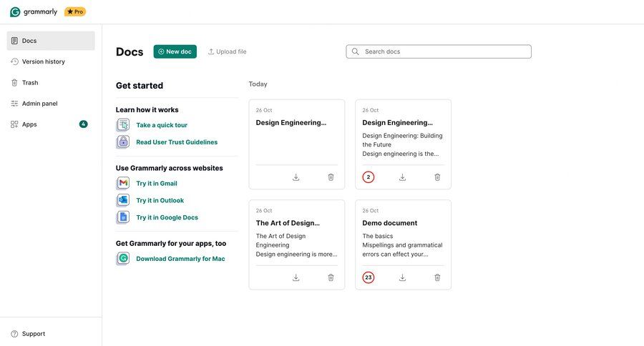Screen dimensions: 644x346
Task: Open Admin panel in the sidebar
Action: (x=51, y=104)
